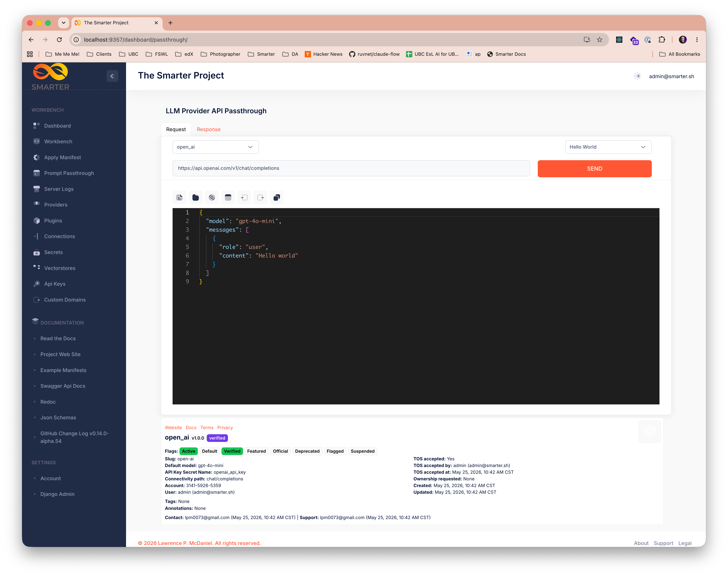Go back in browser history

tap(31, 40)
